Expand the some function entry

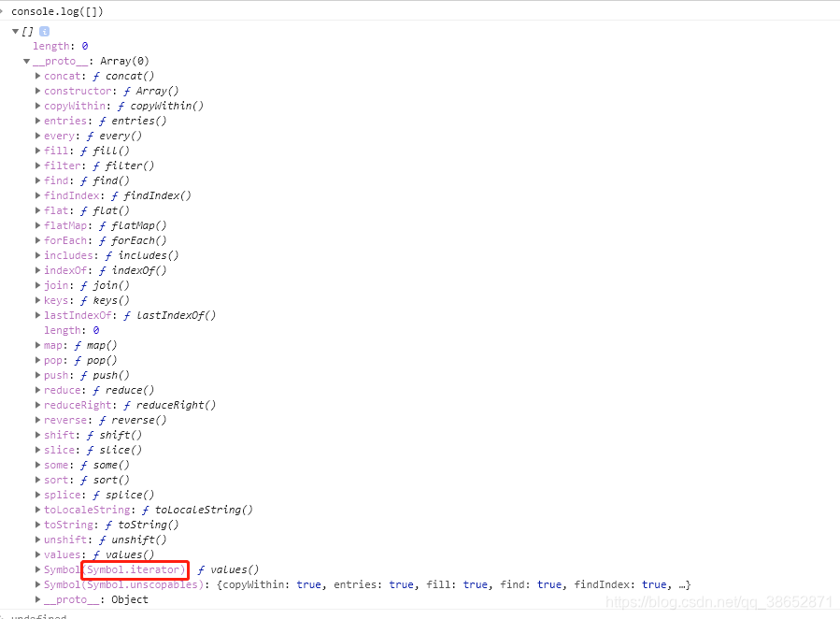pyautogui.click(x=38, y=466)
